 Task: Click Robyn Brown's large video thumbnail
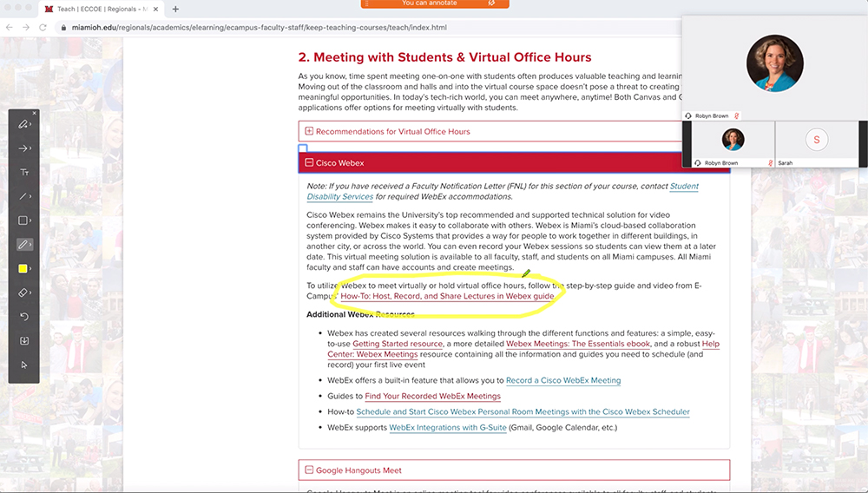point(774,63)
